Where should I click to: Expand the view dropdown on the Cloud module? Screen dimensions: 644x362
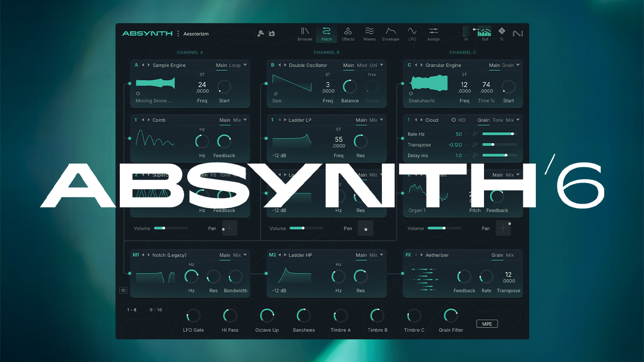click(517, 120)
